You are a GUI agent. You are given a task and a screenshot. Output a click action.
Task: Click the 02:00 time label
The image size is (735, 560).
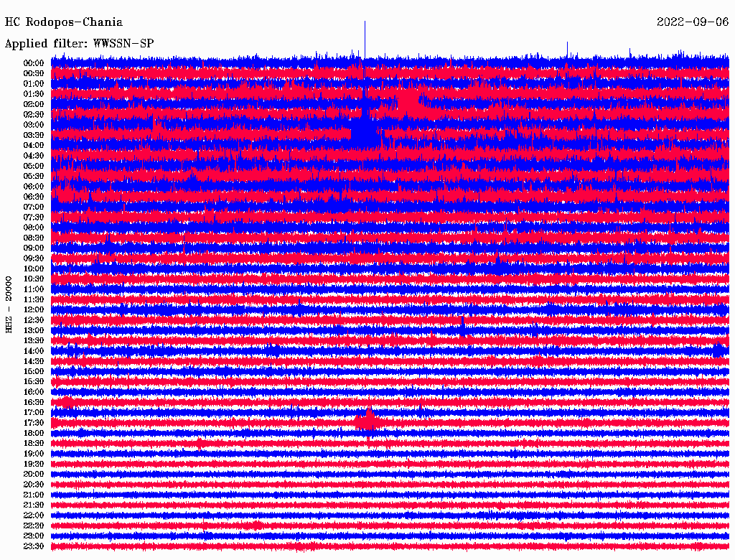(33, 104)
